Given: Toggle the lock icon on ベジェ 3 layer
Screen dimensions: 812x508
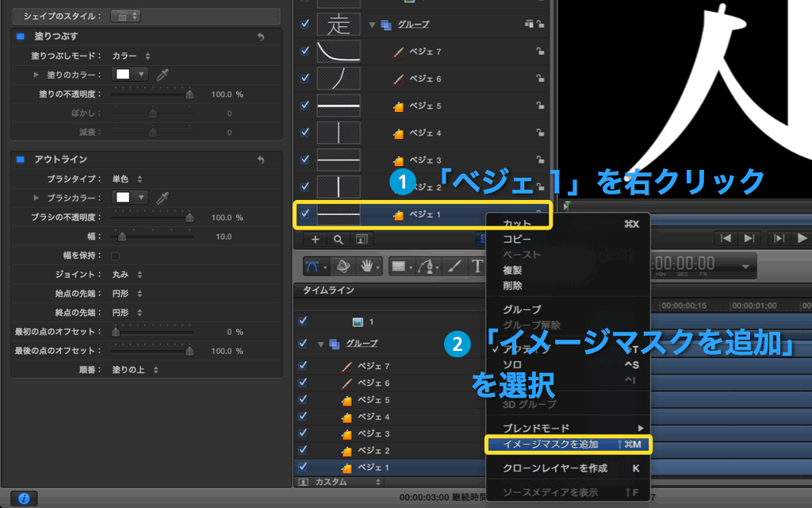Looking at the screenshot, I should (x=540, y=160).
